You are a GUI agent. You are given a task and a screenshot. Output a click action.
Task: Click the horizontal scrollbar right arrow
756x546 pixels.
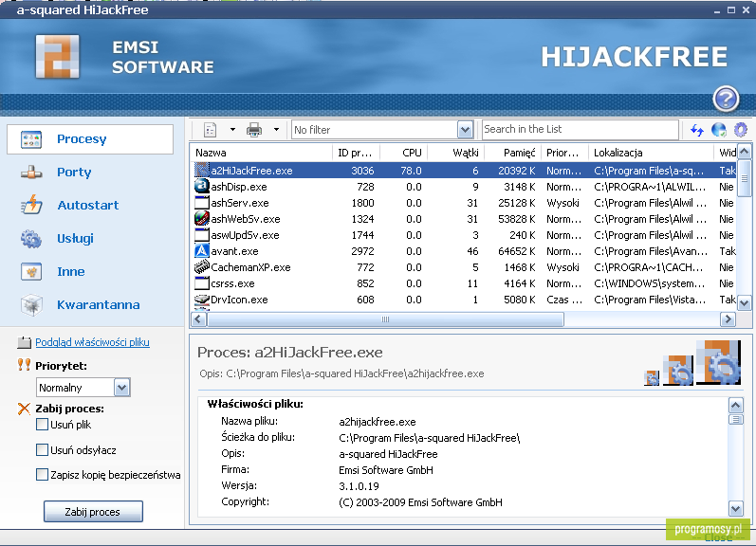(x=728, y=319)
